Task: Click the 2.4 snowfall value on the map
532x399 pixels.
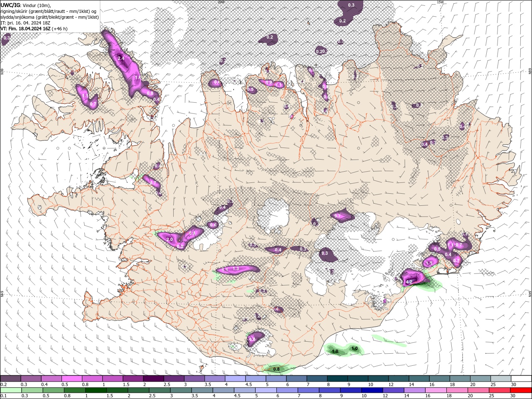Action: coord(121,59)
